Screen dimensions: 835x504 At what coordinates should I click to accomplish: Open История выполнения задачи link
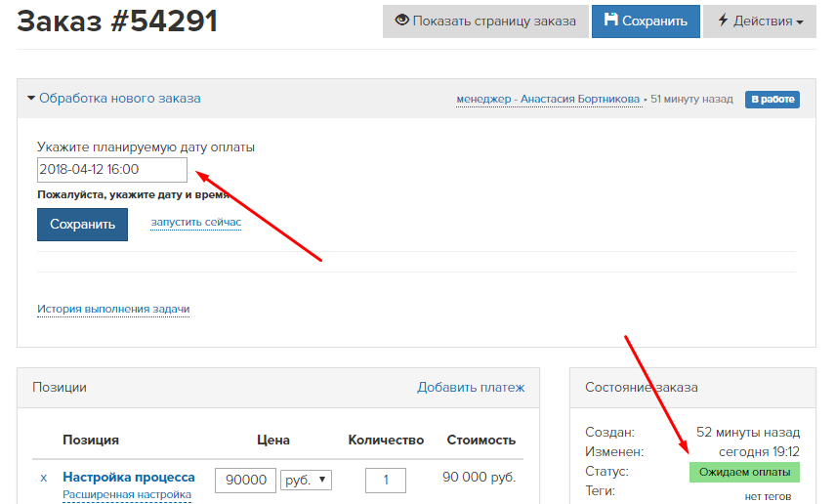[x=113, y=309]
